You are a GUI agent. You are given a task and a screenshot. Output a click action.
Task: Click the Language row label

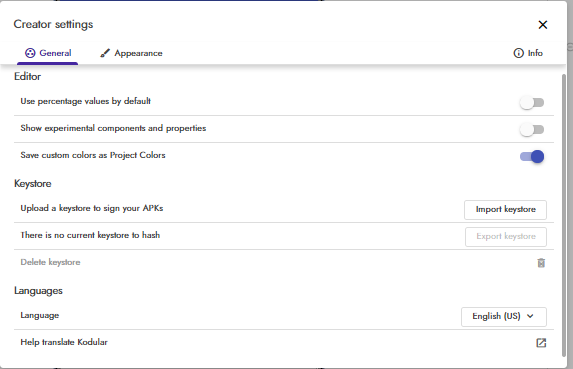point(39,316)
